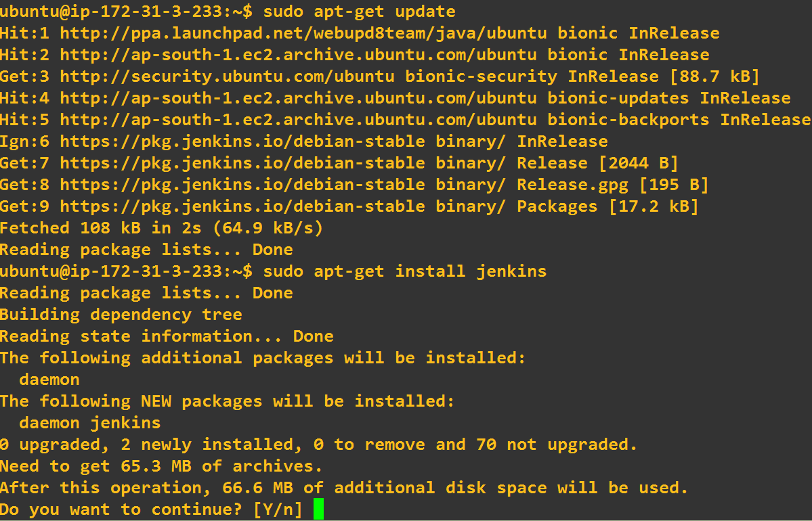Click 'The following additional packages will be installed:' line
812x521 pixels.
point(263,357)
